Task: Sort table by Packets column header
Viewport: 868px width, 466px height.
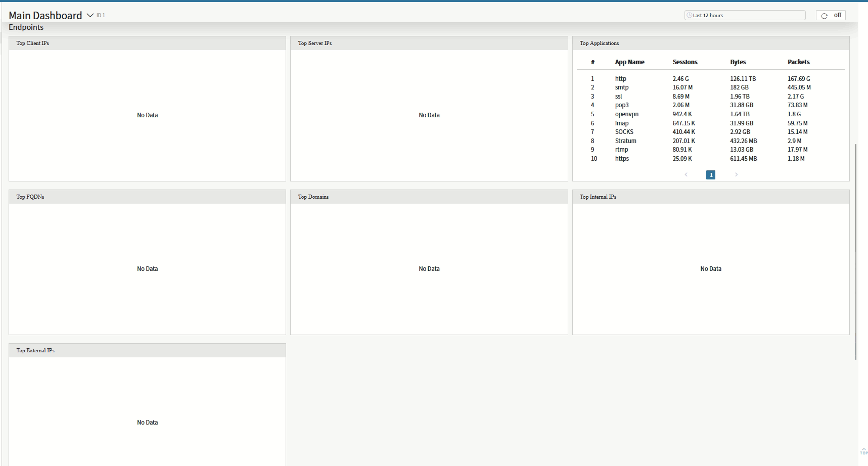Action: click(798, 62)
